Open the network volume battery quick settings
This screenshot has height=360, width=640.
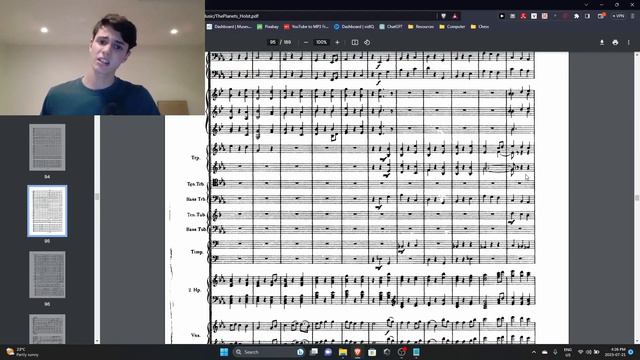tap(589, 352)
